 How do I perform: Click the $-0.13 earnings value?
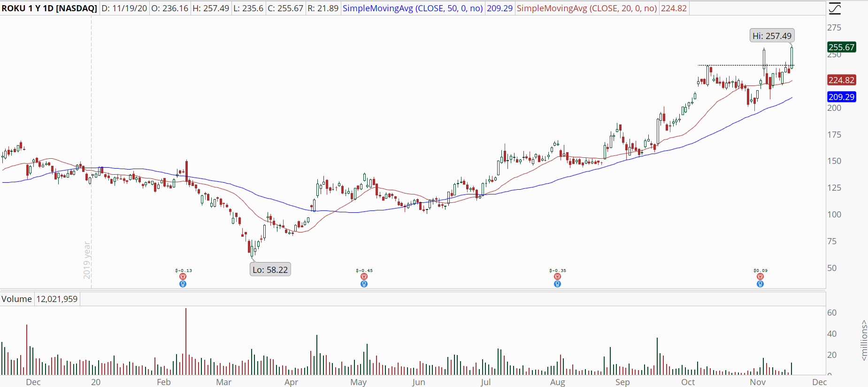coord(184,271)
